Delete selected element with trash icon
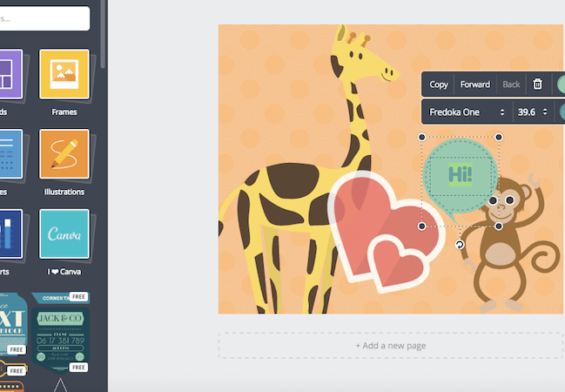The height and width of the screenshot is (392, 565). (537, 84)
